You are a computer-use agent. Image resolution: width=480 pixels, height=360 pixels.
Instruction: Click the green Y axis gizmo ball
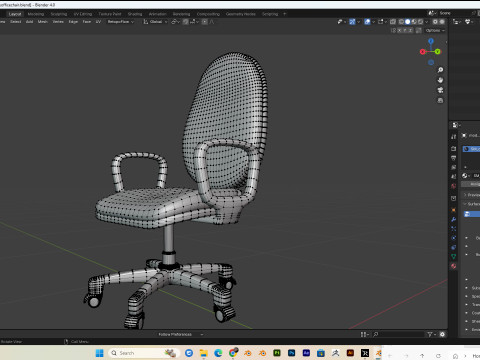(x=438, y=51)
